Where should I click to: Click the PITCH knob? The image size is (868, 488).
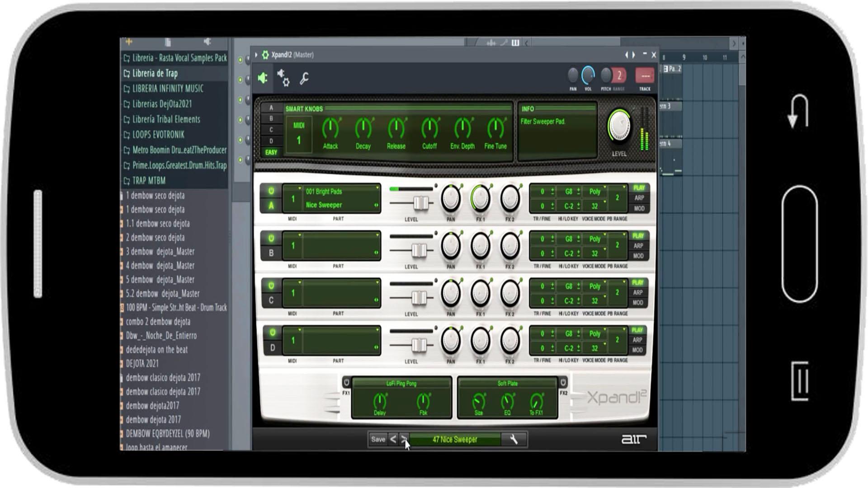pyautogui.click(x=606, y=75)
